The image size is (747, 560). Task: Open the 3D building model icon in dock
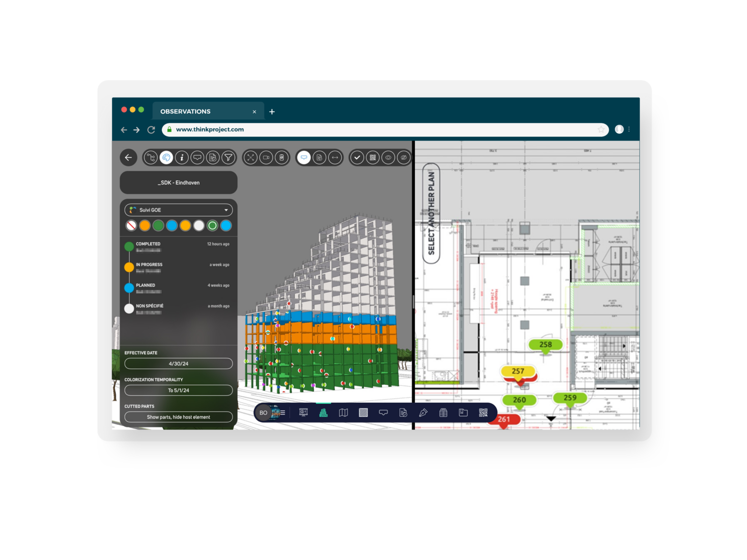324,413
